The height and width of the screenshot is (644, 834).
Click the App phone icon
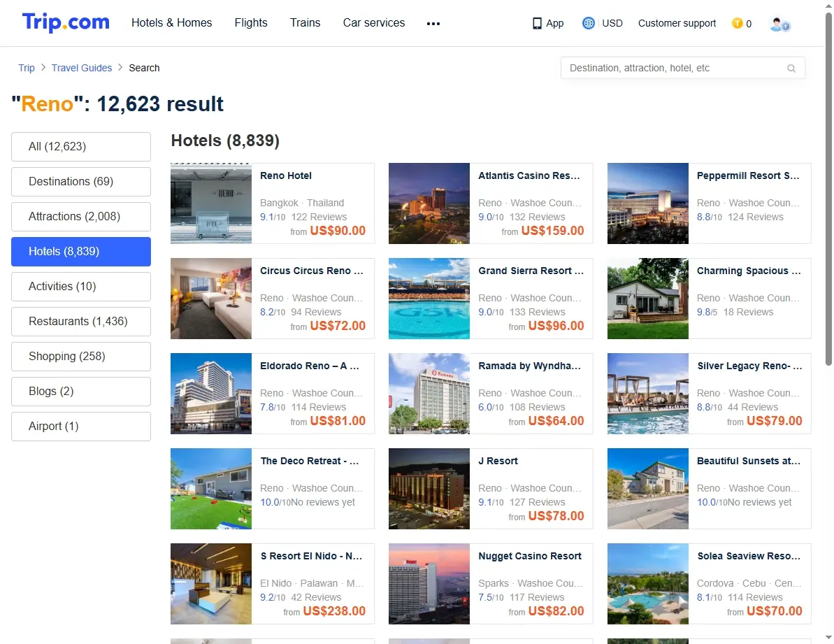coord(537,23)
